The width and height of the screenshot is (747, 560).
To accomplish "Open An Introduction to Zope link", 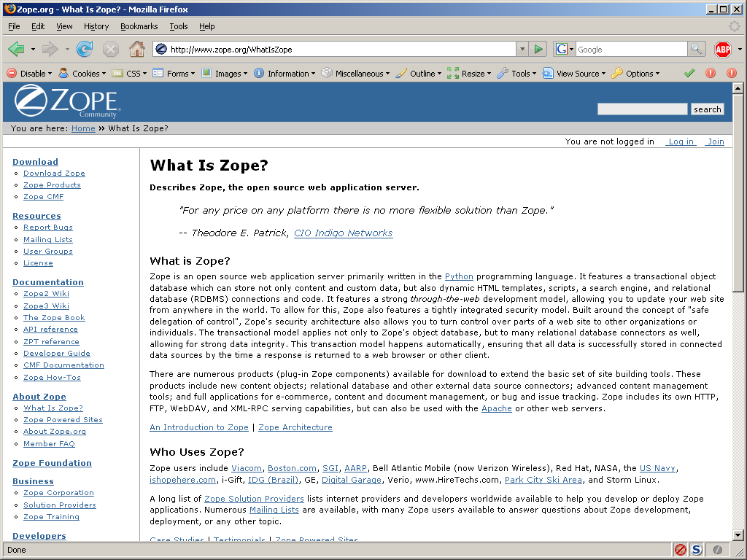I will [x=199, y=427].
